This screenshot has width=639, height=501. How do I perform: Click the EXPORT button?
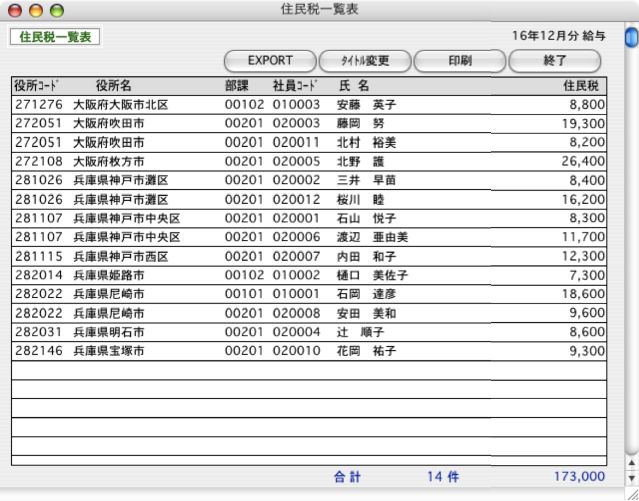click(269, 60)
